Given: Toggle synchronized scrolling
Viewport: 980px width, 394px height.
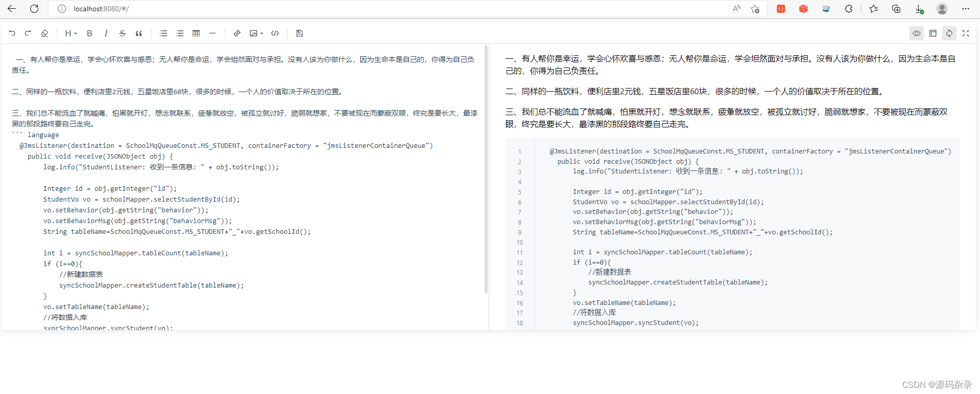Looking at the screenshot, I should (x=949, y=33).
